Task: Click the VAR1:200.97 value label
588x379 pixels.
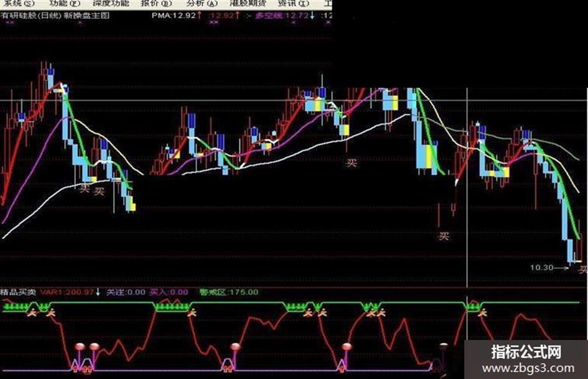Action: [67, 292]
